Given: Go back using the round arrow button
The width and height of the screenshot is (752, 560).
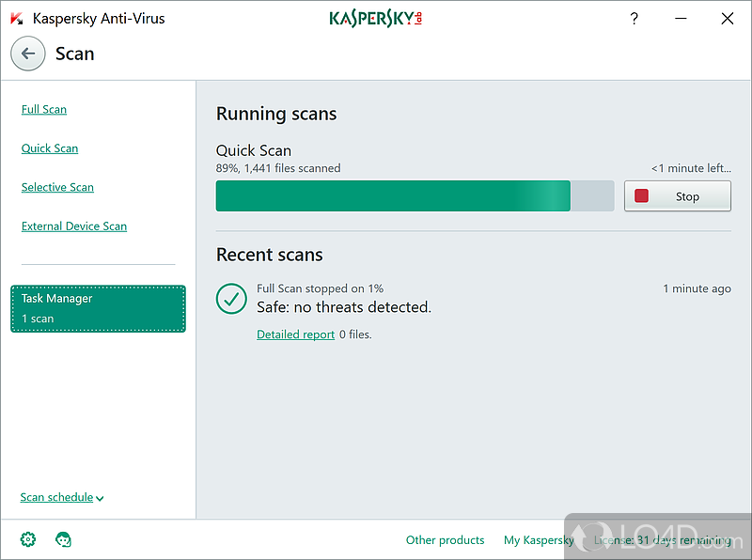Looking at the screenshot, I should (28, 54).
